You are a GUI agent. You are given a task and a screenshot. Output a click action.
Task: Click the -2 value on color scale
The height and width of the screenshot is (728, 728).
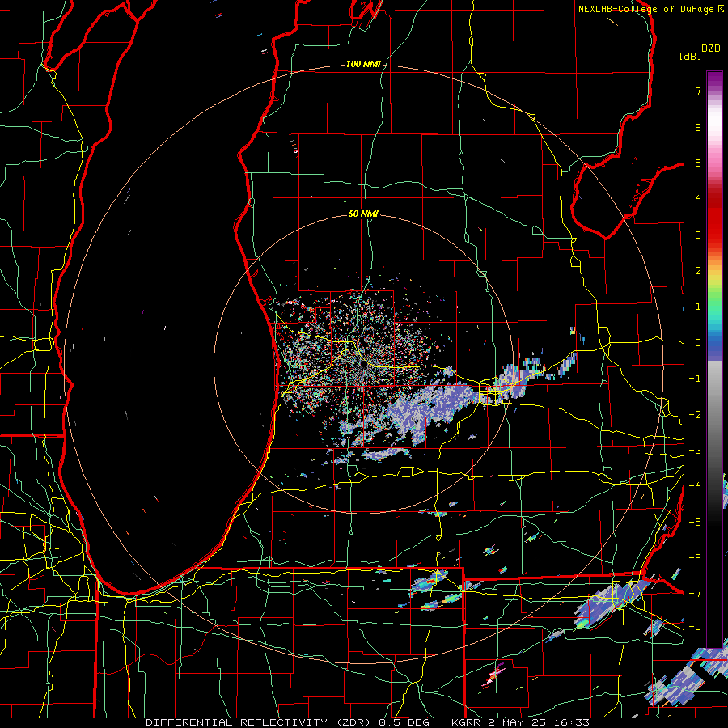pyautogui.click(x=695, y=415)
